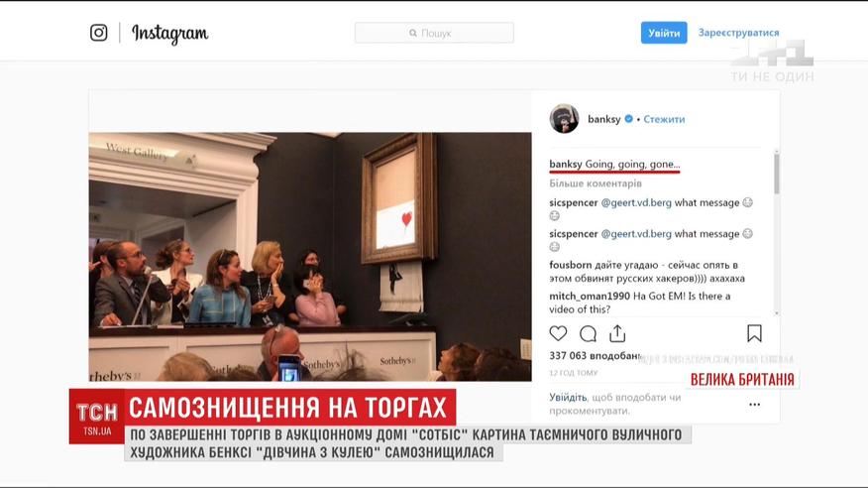The height and width of the screenshot is (488, 868).
Task: Click the comments scrollbar down arrow
Action: click(776, 313)
